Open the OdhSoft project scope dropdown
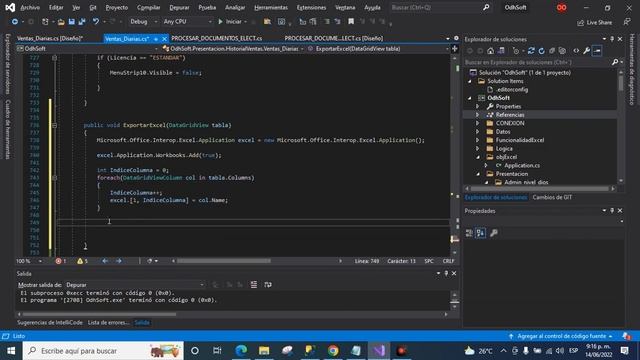This screenshot has height=360, width=640. click(x=88, y=49)
